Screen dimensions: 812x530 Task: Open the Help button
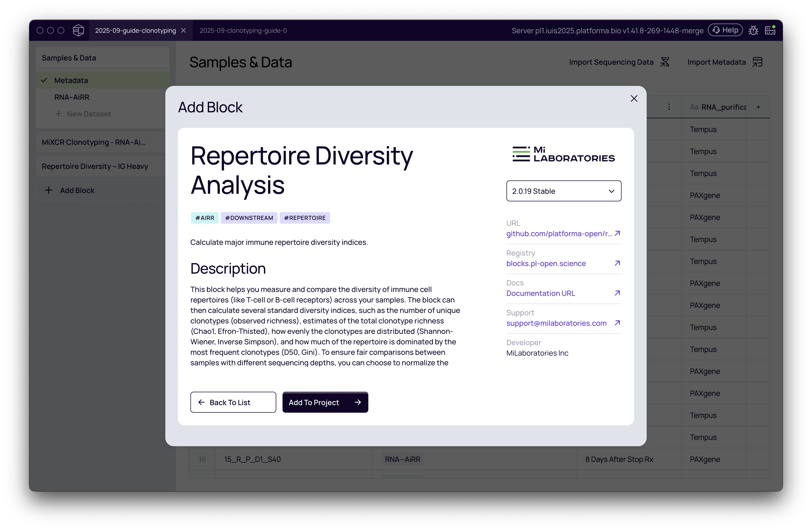click(x=725, y=30)
